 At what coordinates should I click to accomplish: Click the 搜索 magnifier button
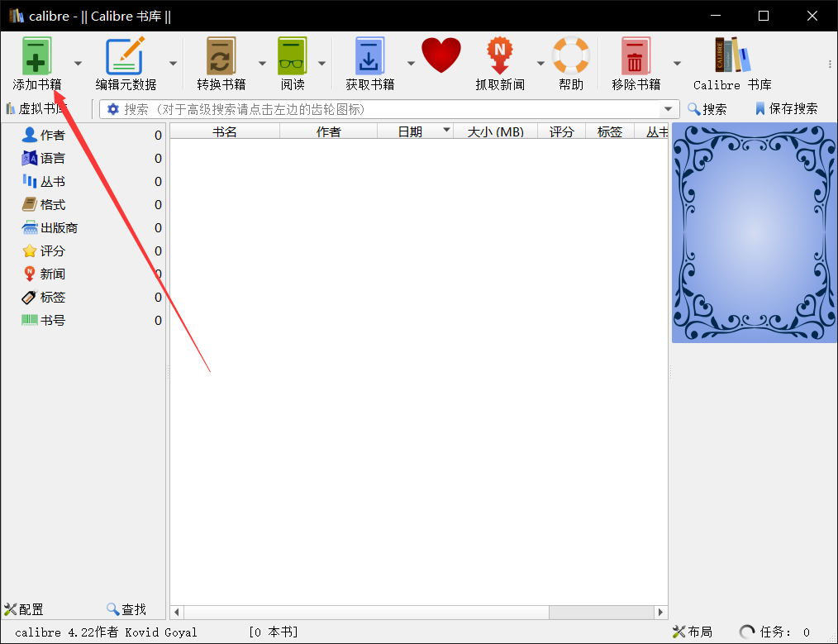point(707,109)
